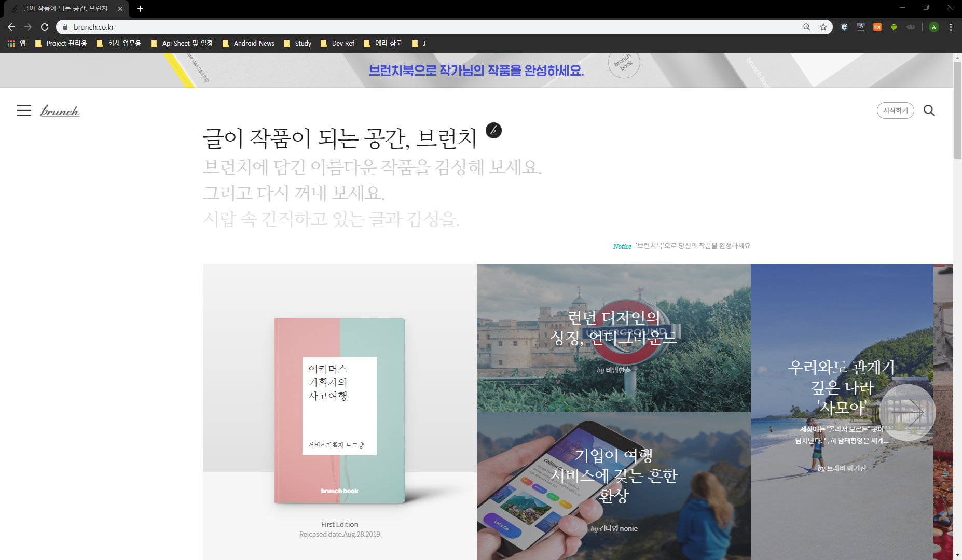This screenshot has height=560, width=962.
Task: Open the 우리와도 관계가 깊은 나라 사모아 article
Action: tap(842, 412)
